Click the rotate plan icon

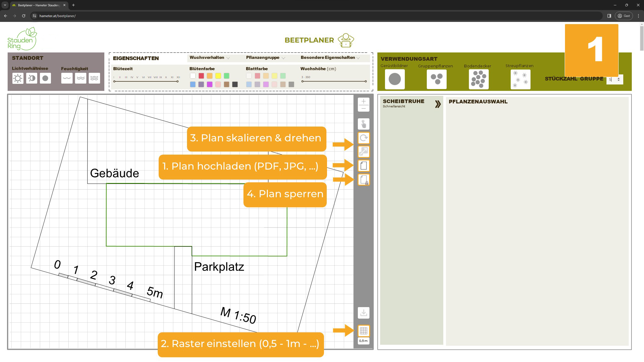[x=363, y=138]
